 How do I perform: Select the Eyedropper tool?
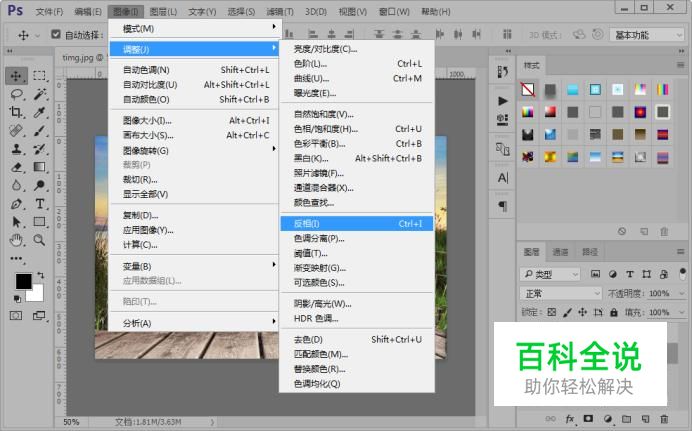40,112
